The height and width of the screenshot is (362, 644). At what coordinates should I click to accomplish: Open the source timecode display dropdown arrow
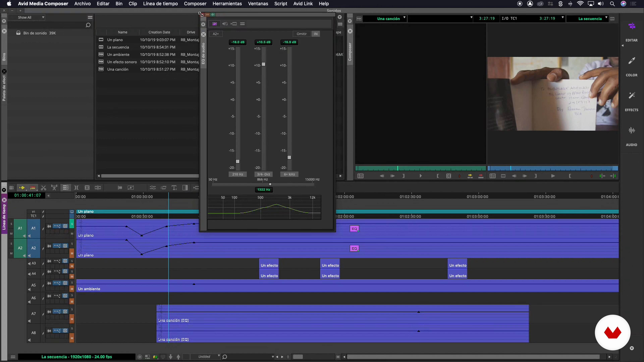(471, 17)
